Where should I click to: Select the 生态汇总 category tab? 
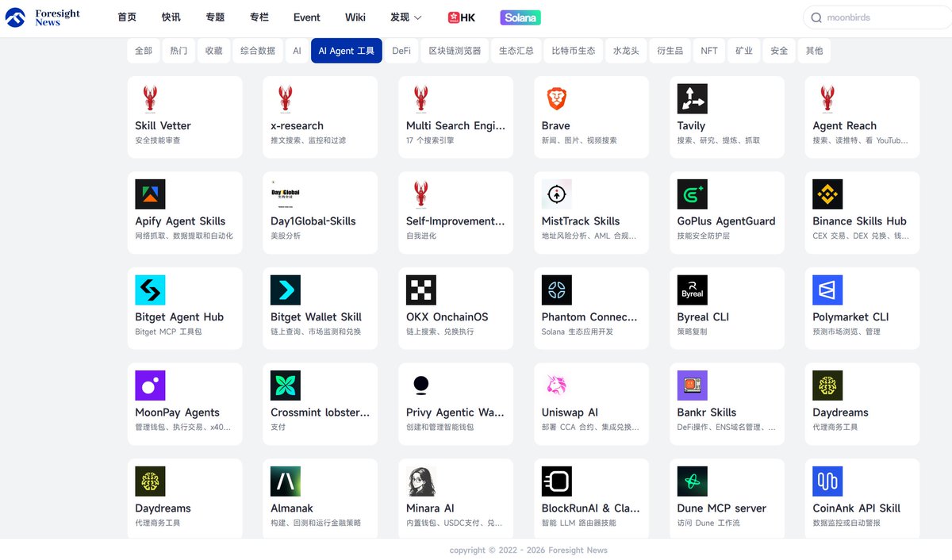click(516, 51)
